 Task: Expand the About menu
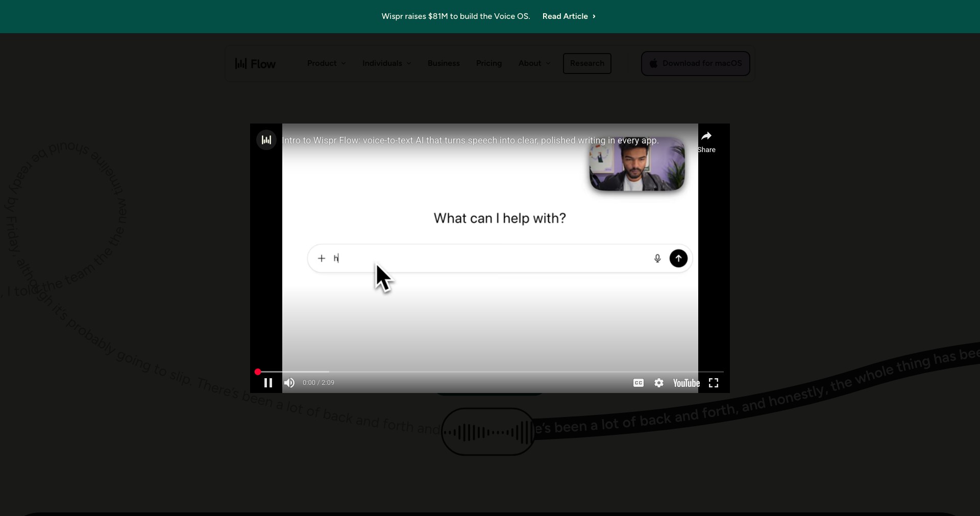[x=534, y=63]
